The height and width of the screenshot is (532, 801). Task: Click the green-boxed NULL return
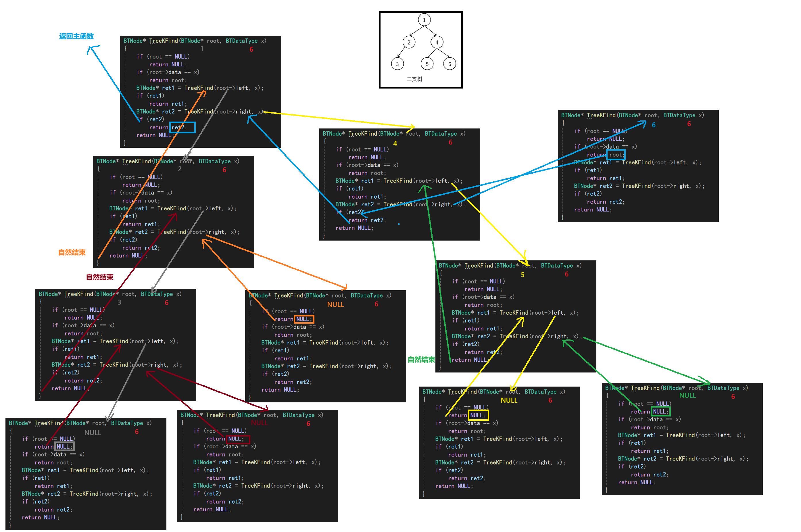pyautogui.click(x=660, y=412)
